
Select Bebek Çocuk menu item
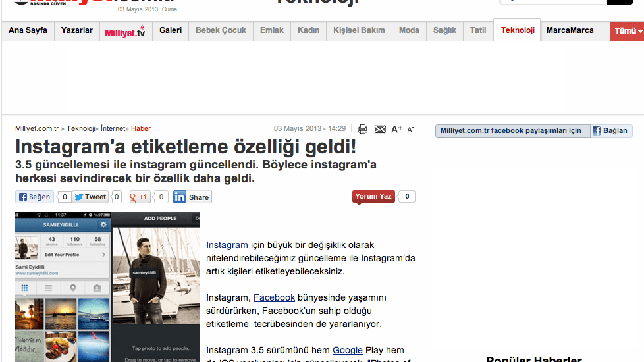(221, 30)
